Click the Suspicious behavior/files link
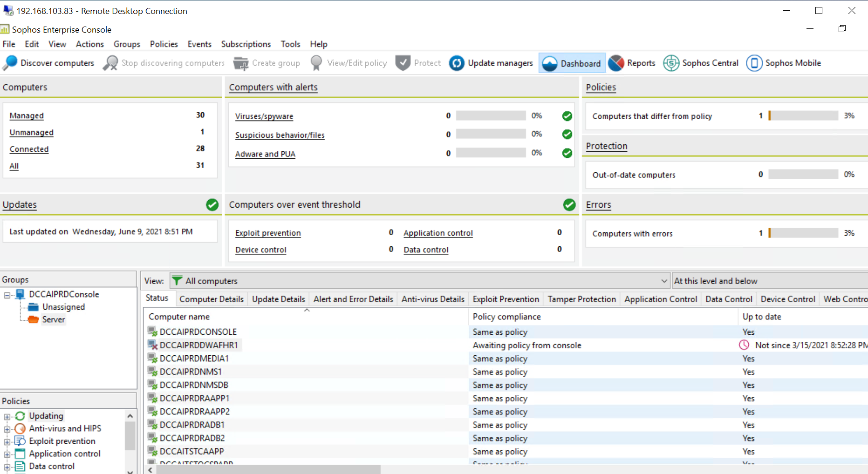 pyautogui.click(x=280, y=135)
